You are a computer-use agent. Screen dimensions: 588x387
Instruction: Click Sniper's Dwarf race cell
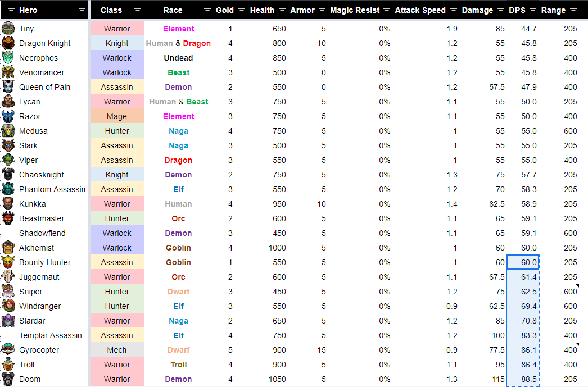178,292
